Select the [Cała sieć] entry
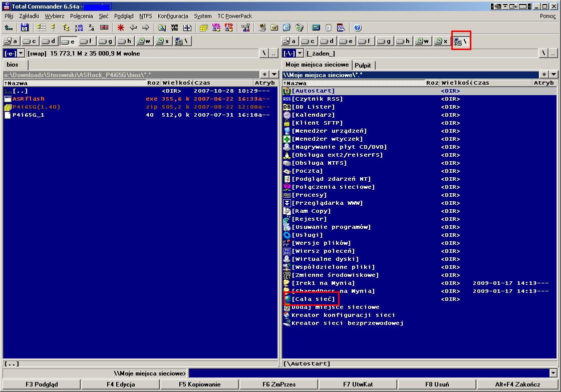Image resolution: width=561 pixels, height=392 pixels. 419,299
